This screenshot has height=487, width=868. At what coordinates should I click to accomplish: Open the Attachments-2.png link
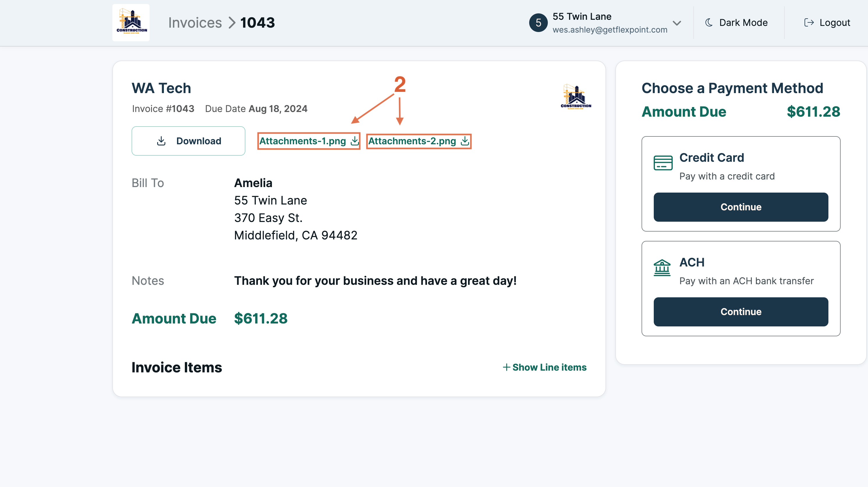[x=412, y=141]
